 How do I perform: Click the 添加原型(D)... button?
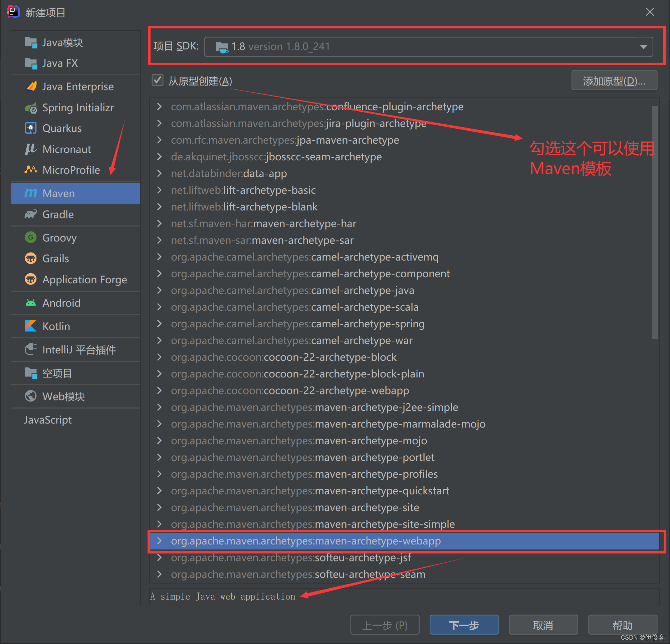tap(614, 81)
